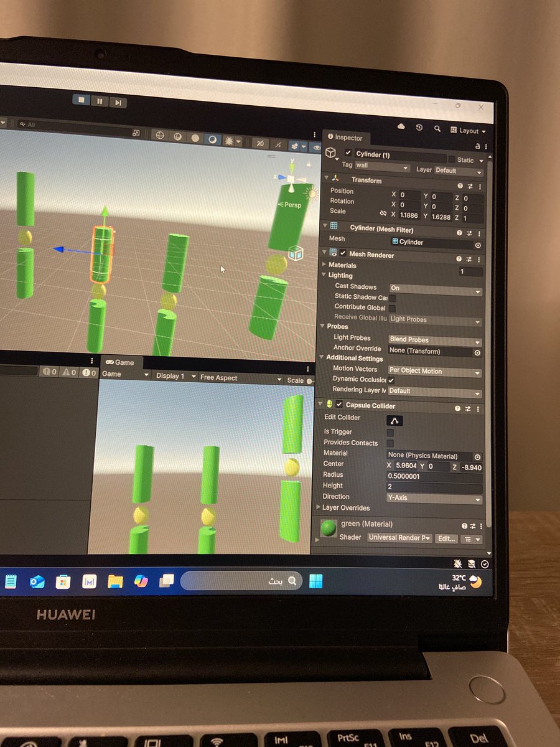This screenshot has width=560, height=747.
Task: Open the Anchor Override object picker
Action: (477, 352)
